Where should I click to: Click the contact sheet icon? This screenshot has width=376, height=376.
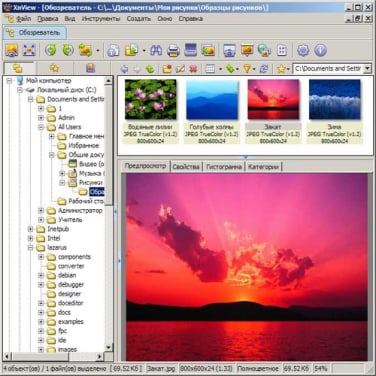click(282, 50)
